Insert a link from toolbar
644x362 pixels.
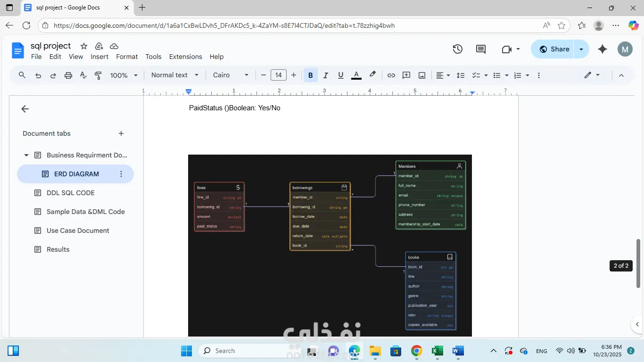391,75
